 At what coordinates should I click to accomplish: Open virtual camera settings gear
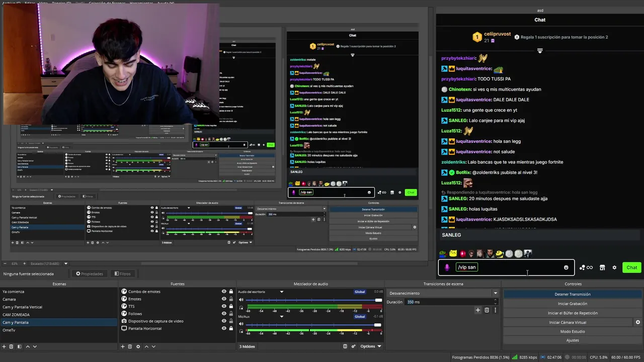click(638, 322)
